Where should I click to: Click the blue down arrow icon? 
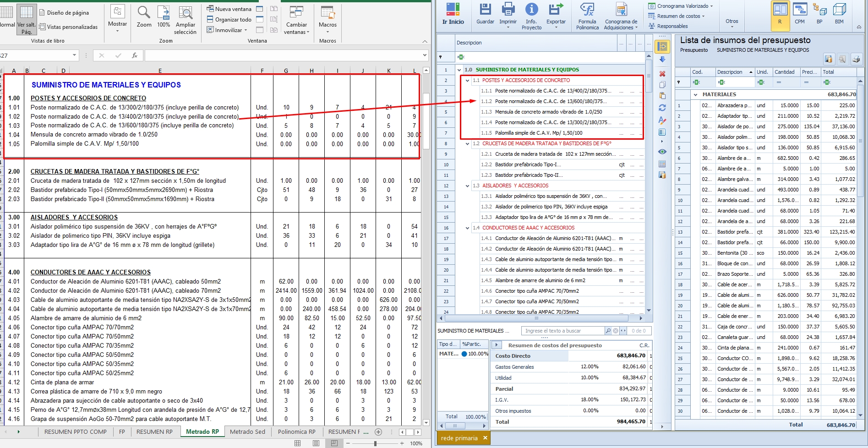click(662, 60)
